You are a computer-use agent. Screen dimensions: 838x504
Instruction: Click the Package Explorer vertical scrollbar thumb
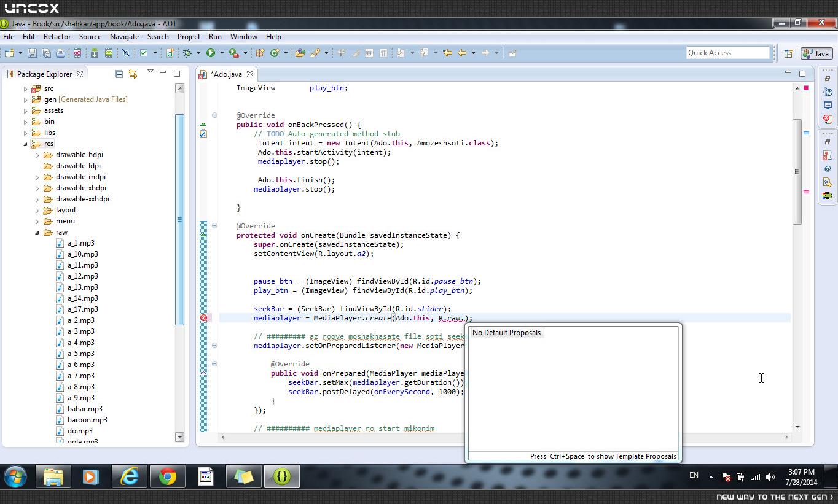(180, 219)
